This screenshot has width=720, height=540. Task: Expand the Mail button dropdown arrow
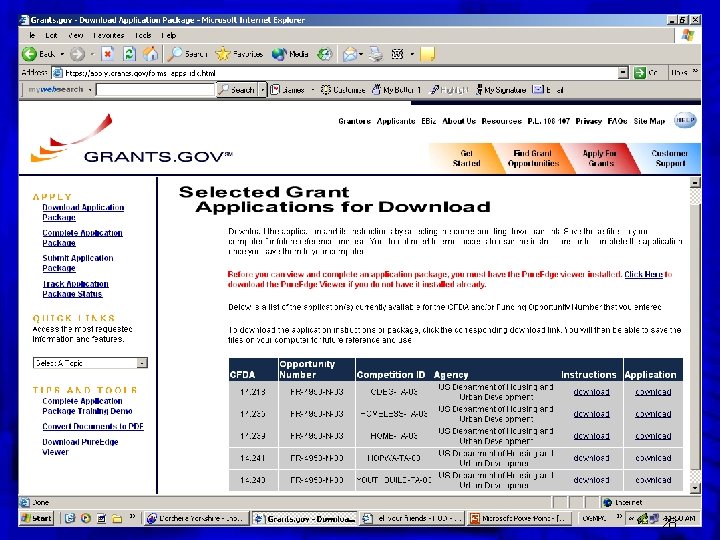click(361, 54)
